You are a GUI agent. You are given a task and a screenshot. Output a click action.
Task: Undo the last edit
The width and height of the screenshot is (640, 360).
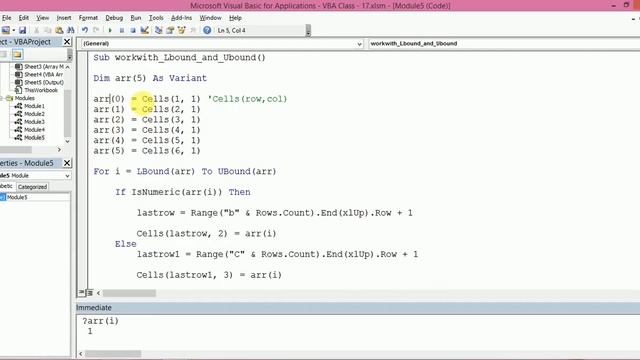click(84, 30)
